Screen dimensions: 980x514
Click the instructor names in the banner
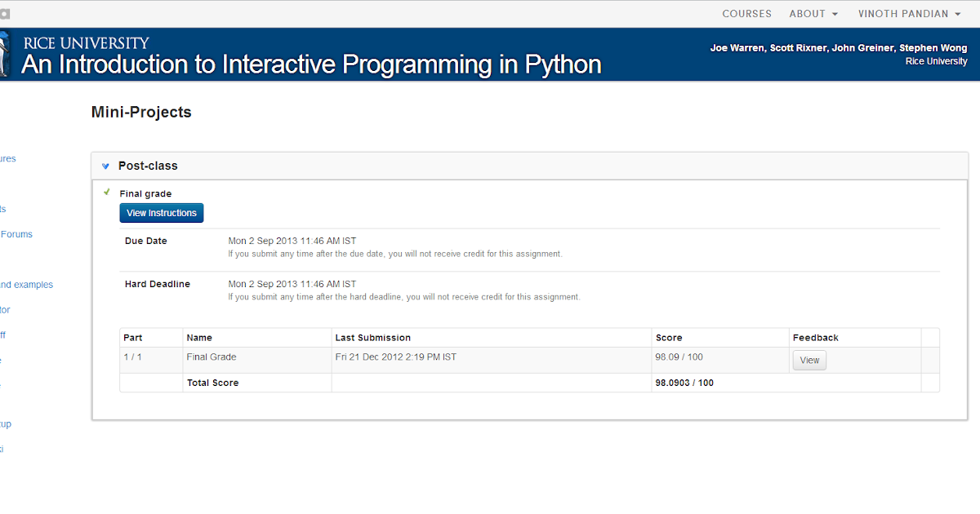839,48
